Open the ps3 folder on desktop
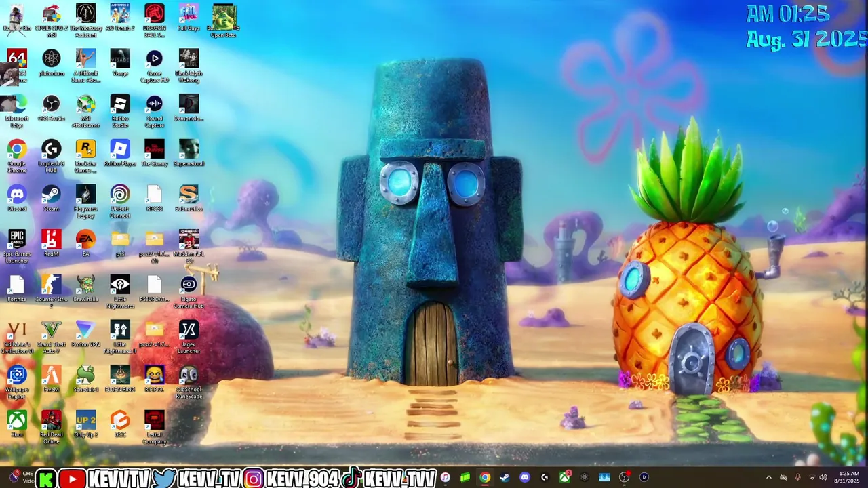868x488 pixels. pyautogui.click(x=120, y=244)
